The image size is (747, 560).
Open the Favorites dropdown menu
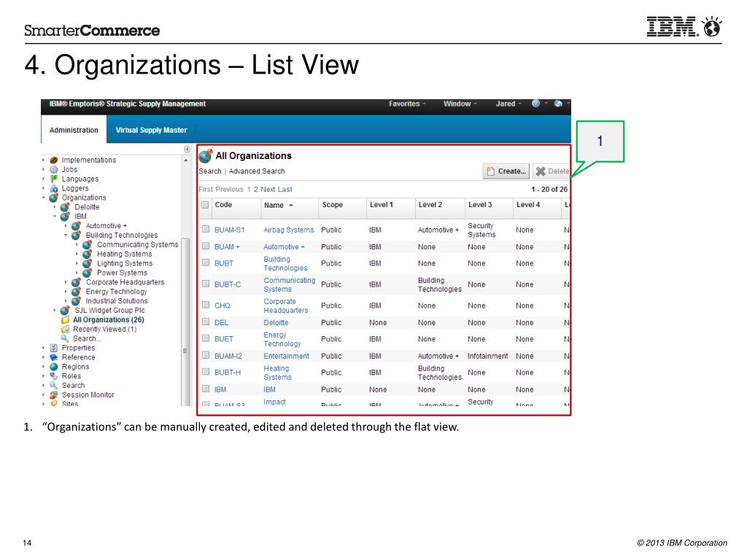click(407, 104)
